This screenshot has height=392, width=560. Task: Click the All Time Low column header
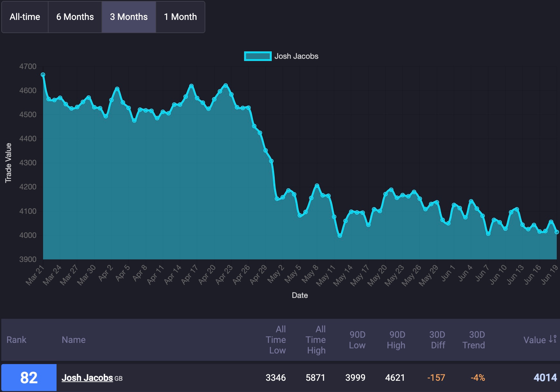tap(276, 340)
